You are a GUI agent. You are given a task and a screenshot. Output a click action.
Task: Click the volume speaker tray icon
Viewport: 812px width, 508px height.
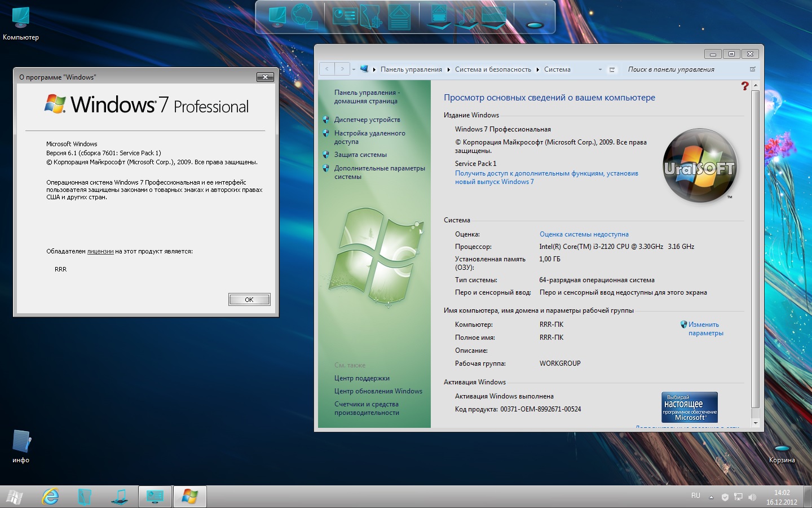pos(752,497)
